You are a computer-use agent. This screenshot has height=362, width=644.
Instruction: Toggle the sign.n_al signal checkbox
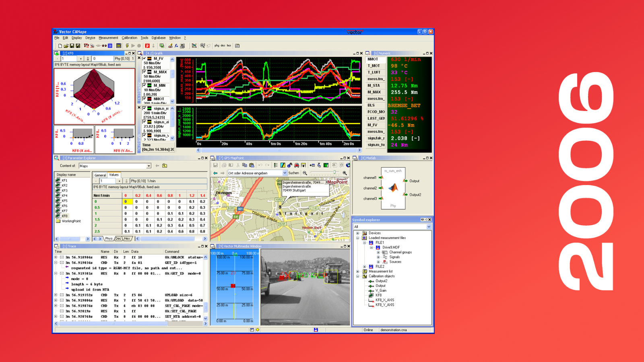pyautogui.click(x=144, y=122)
